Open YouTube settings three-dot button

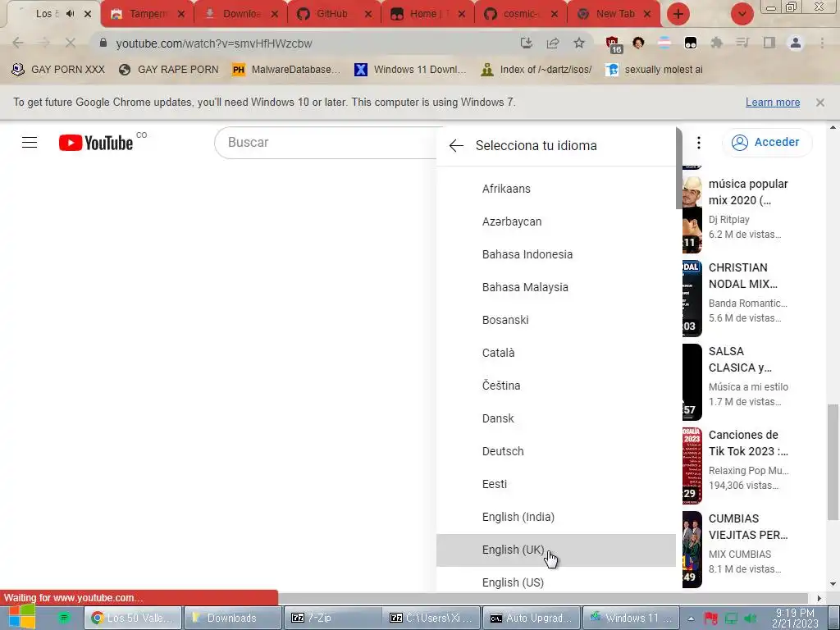699,143
